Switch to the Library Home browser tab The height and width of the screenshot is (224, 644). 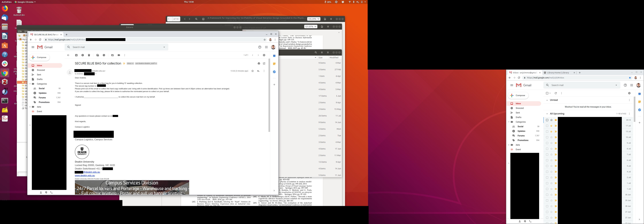(x=558, y=73)
